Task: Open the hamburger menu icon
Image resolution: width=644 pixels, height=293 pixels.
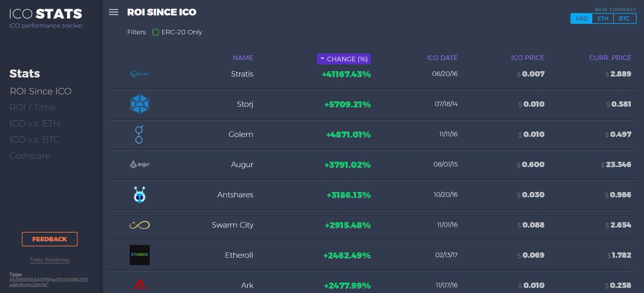Action: pos(113,12)
